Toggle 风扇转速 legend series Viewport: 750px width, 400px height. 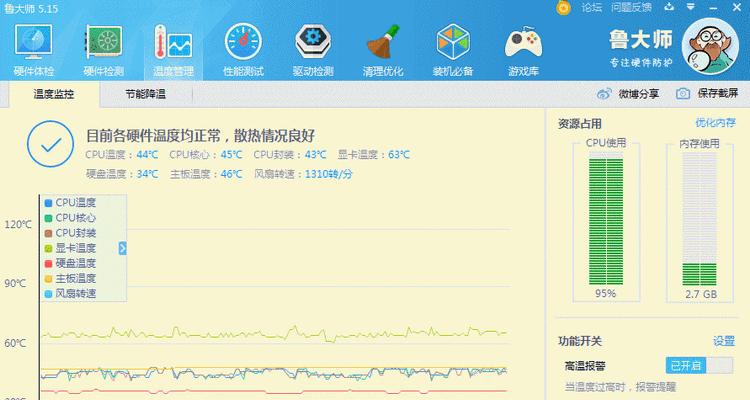coord(70,293)
